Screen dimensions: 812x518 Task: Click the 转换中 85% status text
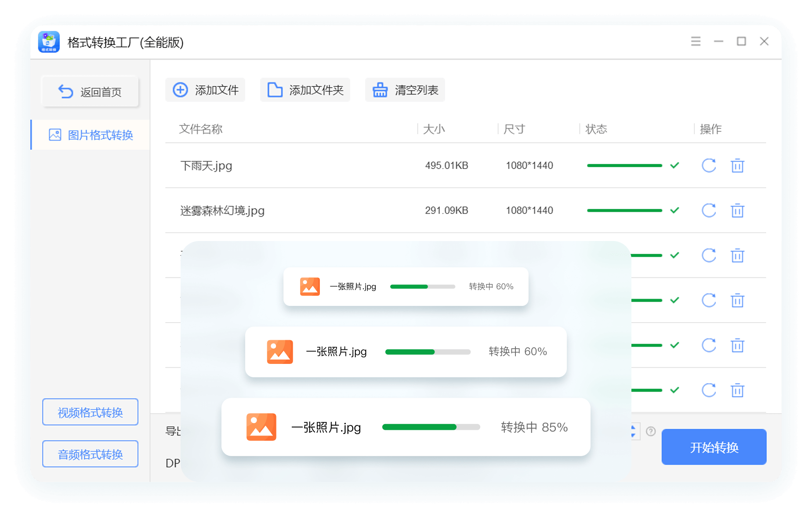pos(534,427)
